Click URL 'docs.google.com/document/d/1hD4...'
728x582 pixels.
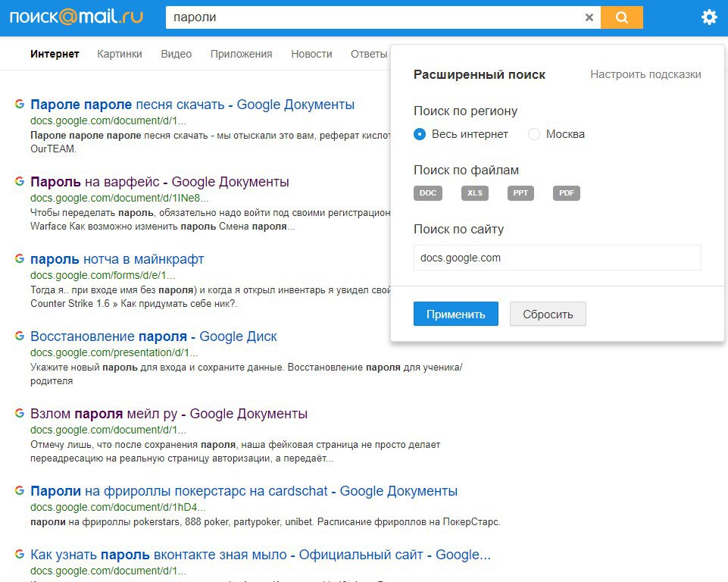[118, 507]
